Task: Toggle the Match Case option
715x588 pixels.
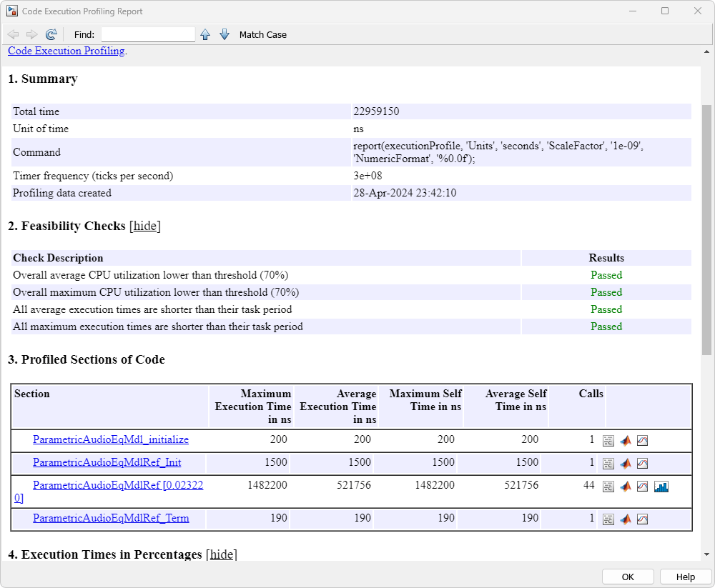Action: (262, 34)
